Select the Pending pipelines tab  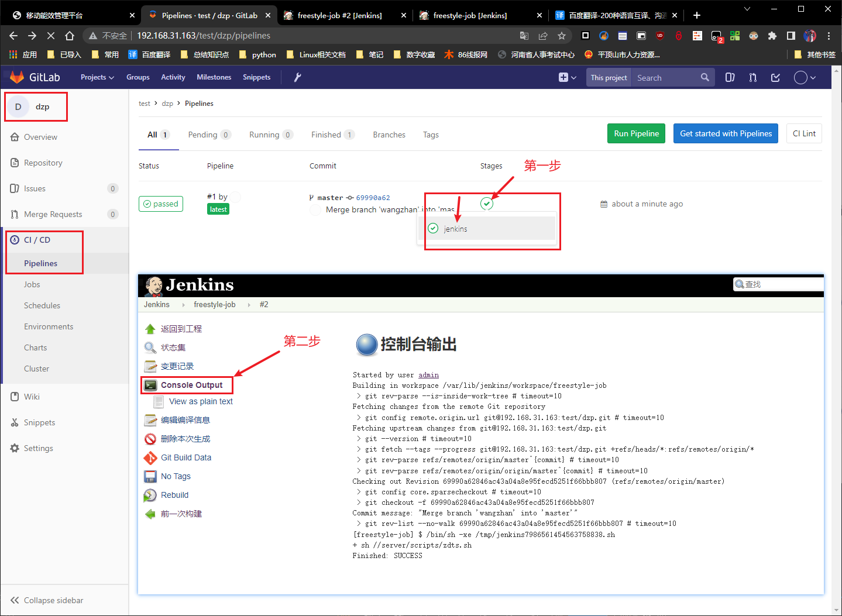(x=209, y=135)
